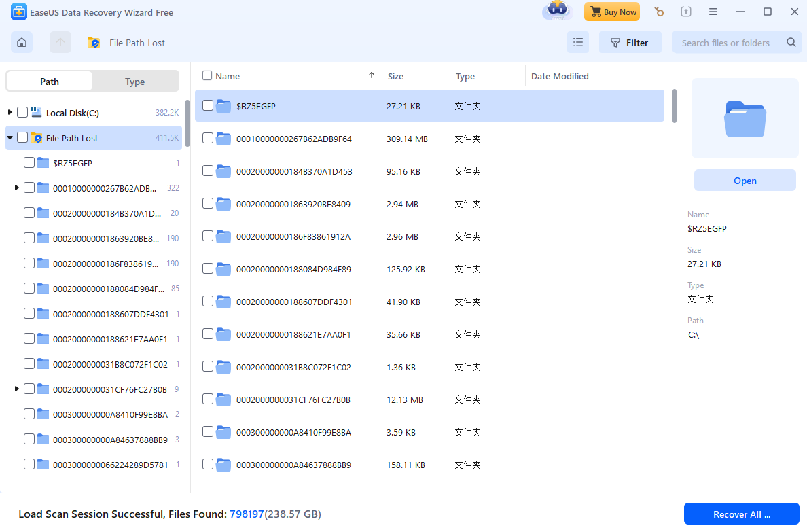Go to the home screen icon
Screen dimensions: 807x532
tap(22, 43)
